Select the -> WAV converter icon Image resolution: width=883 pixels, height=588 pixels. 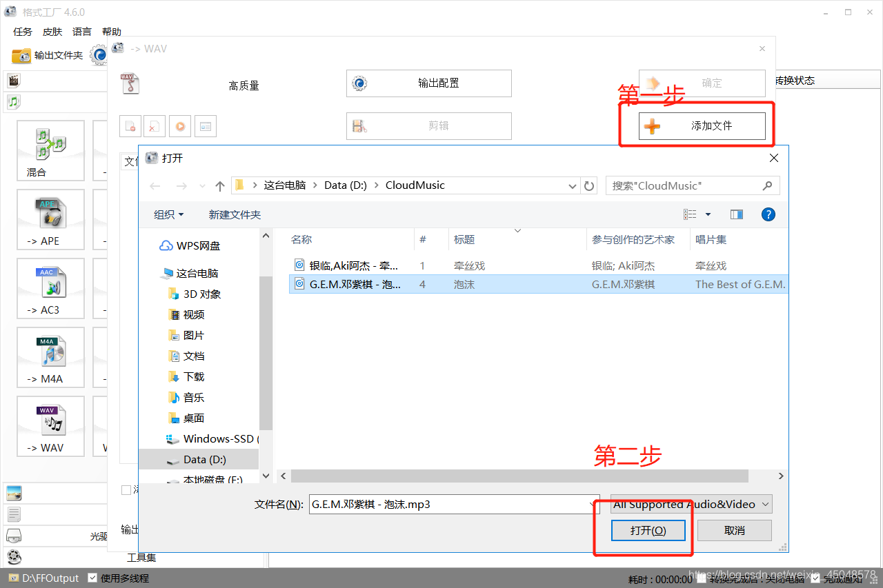[51, 427]
